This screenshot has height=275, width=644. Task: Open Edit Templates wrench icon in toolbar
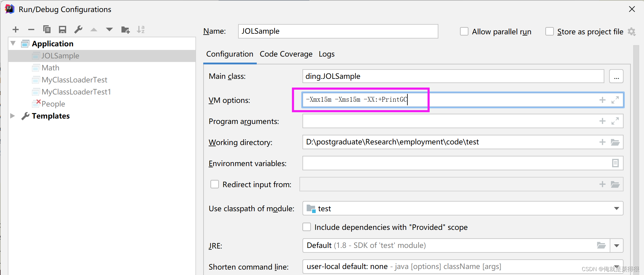[78, 29]
